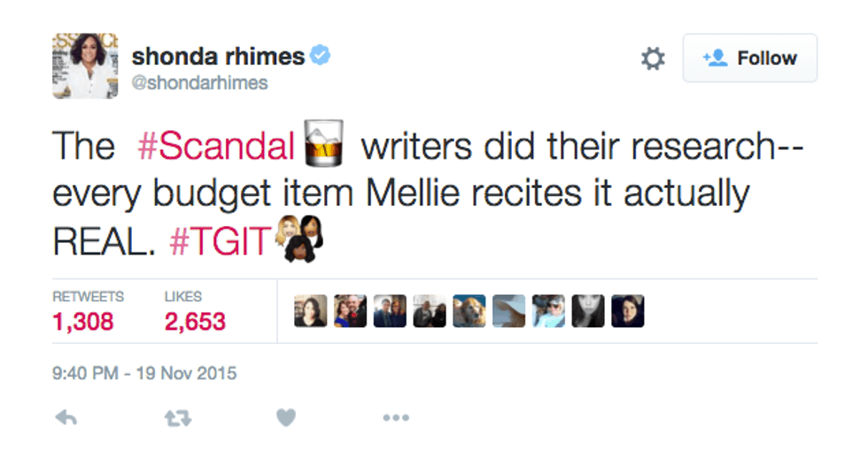The width and height of the screenshot is (868, 461).
Task: Click the last liker avatar in row
Action: (x=627, y=311)
